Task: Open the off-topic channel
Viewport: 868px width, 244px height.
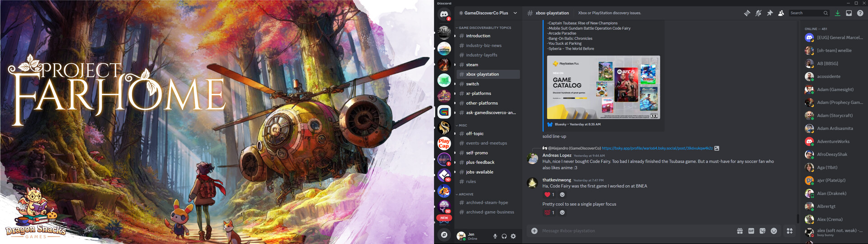Action: (x=475, y=134)
